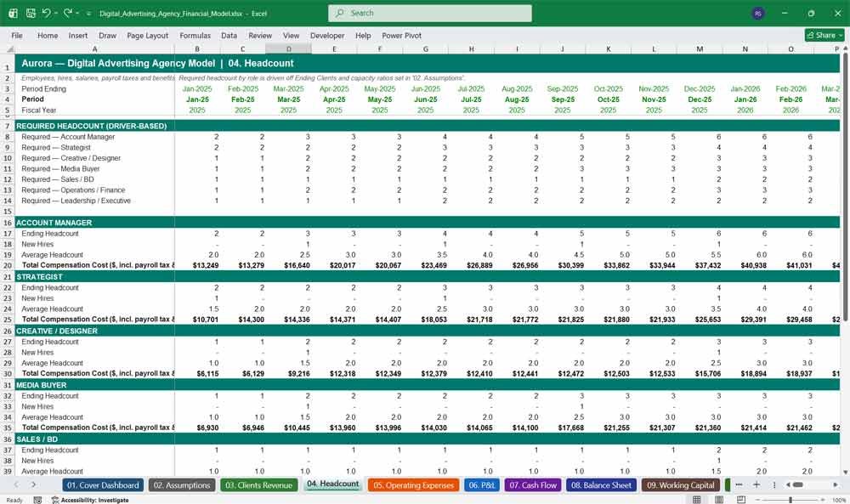Image resolution: width=850 pixels, height=504 pixels.
Task: Go to the 03. Clients Revenue sheet
Action: tap(258, 485)
